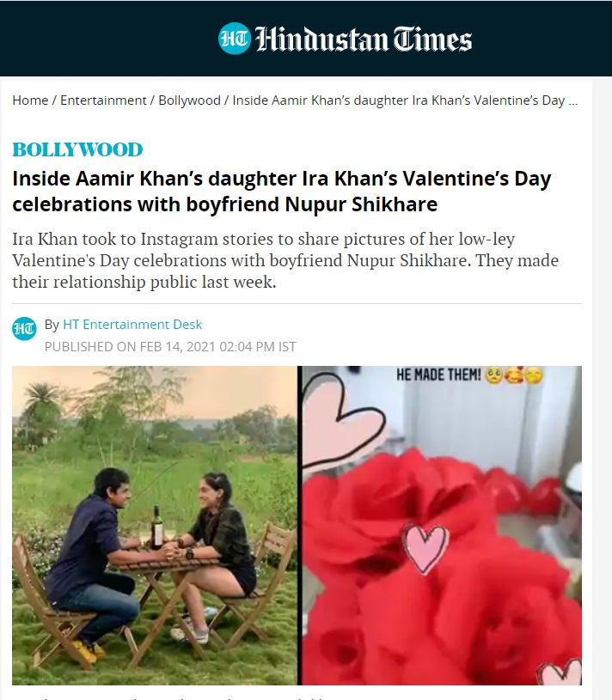This screenshot has width=612, height=700.
Task: Open Entertainment breadcrumb section
Action: click(103, 100)
